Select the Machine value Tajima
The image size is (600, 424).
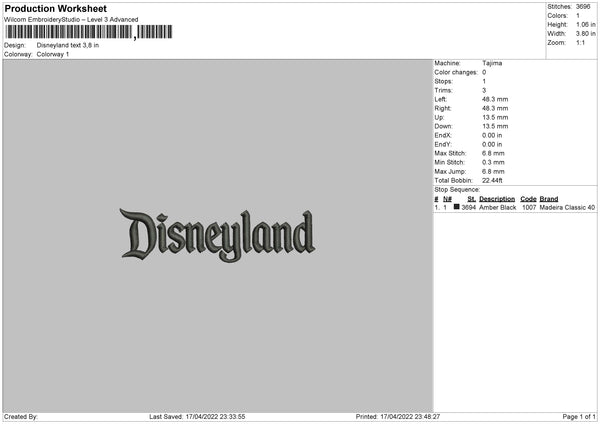492,63
